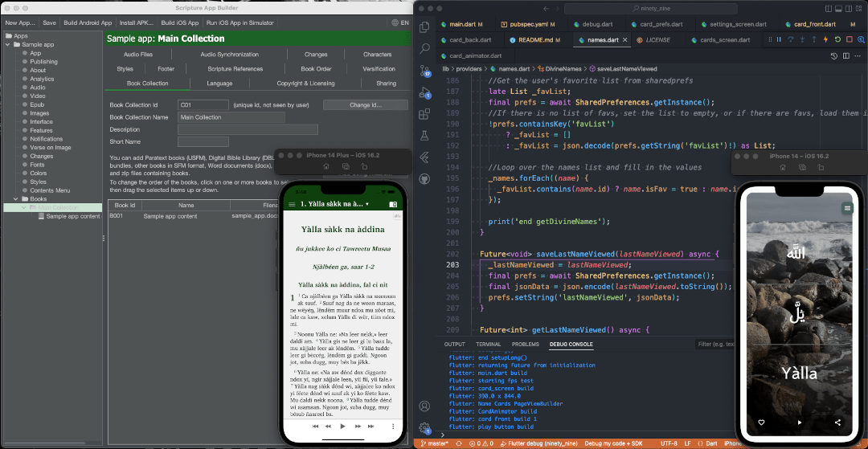Open the editor timeline history icon

834,56
